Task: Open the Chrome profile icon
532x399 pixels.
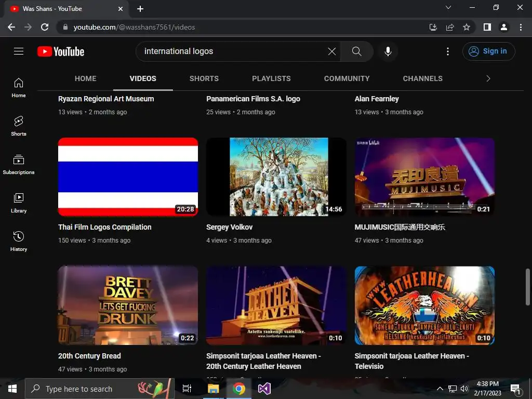Action: click(x=504, y=27)
